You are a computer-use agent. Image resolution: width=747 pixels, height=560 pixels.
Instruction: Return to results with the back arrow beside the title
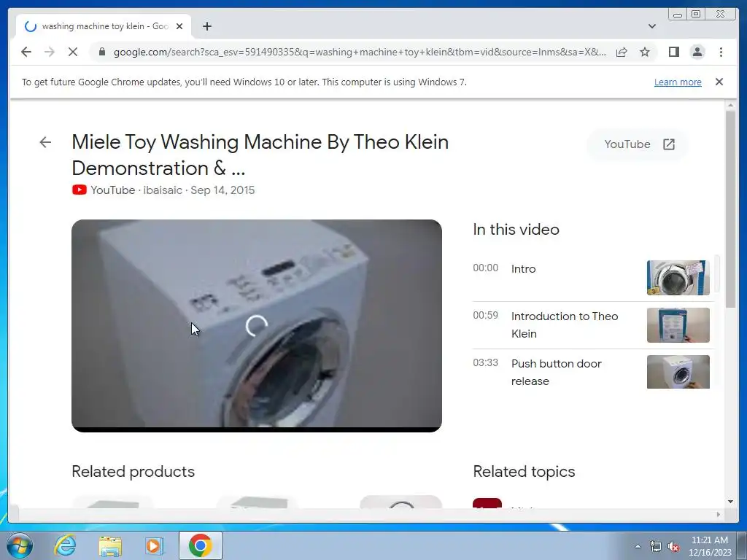(x=45, y=142)
